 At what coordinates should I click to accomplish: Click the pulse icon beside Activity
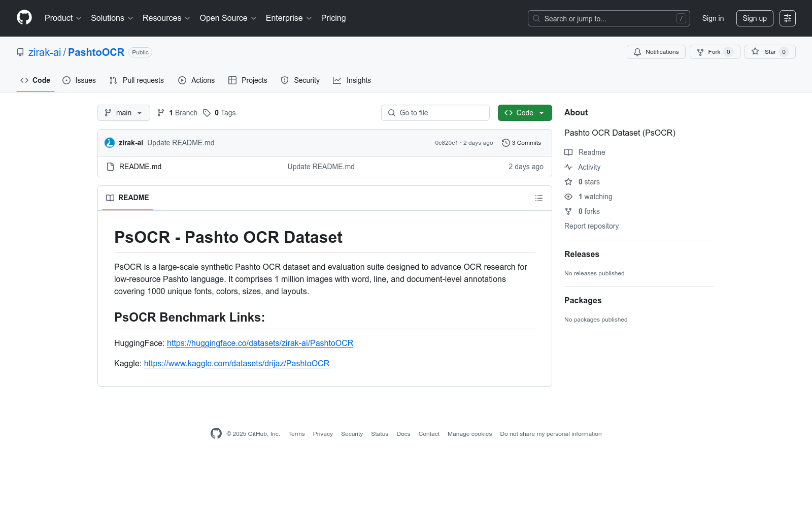point(568,167)
